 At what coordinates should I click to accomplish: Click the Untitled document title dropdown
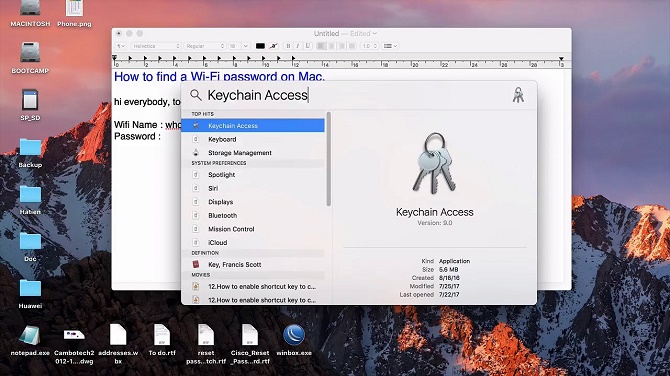(x=345, y=33)
